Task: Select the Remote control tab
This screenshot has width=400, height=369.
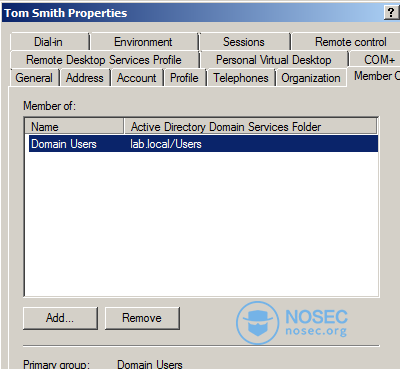Action: point(346,42)
